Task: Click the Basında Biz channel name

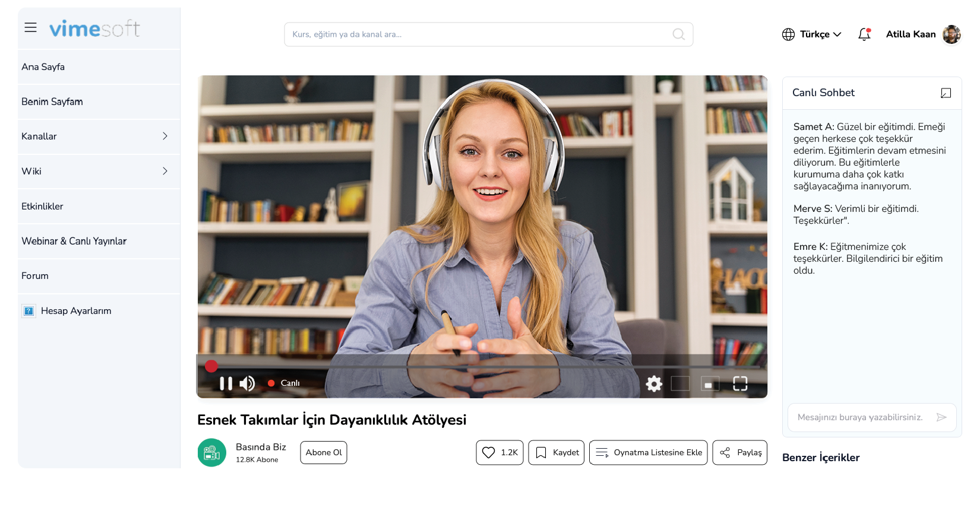Action: tap(261, 447)
